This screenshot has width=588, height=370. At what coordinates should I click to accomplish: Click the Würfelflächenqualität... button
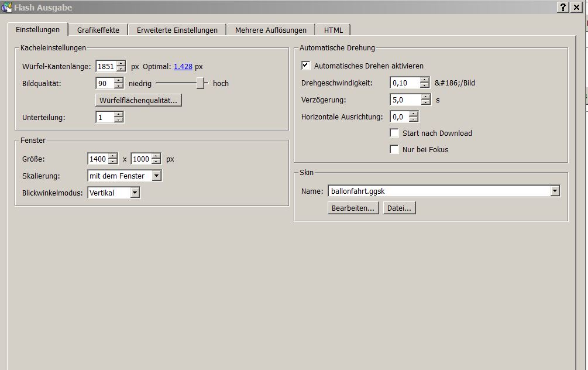139,100
